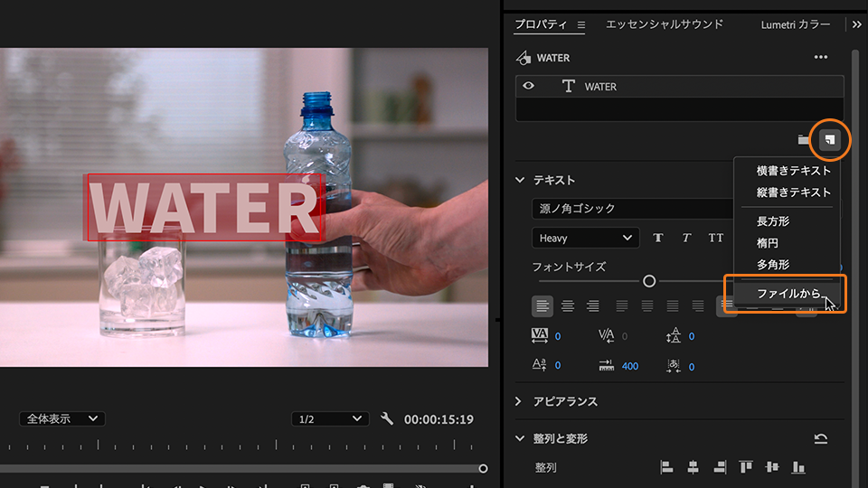The image size is (868, 488).
Task: Justify text with last line left
Action: pyautogui.click(x=622, y=305)
